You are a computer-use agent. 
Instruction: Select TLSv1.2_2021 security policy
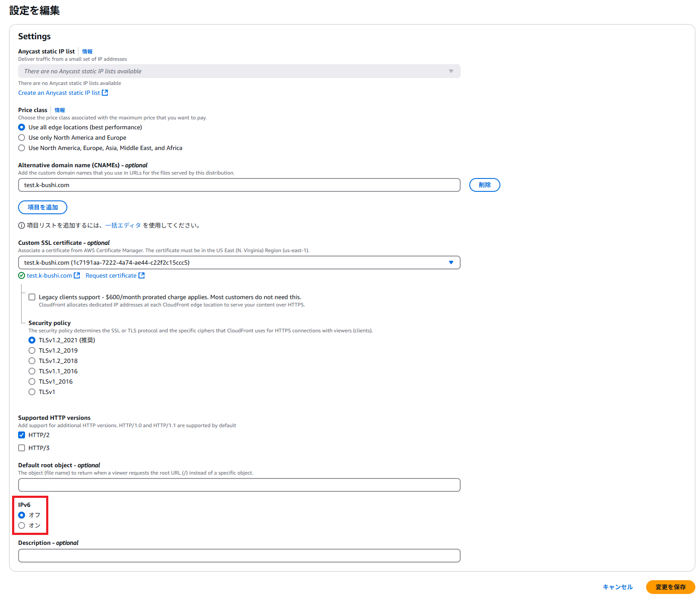(x=32, y=340)
